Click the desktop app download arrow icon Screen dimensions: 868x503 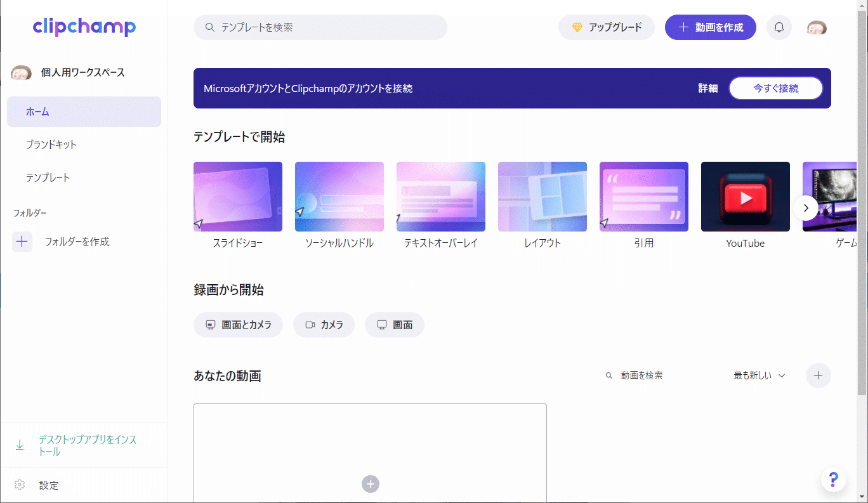(20, 445)
